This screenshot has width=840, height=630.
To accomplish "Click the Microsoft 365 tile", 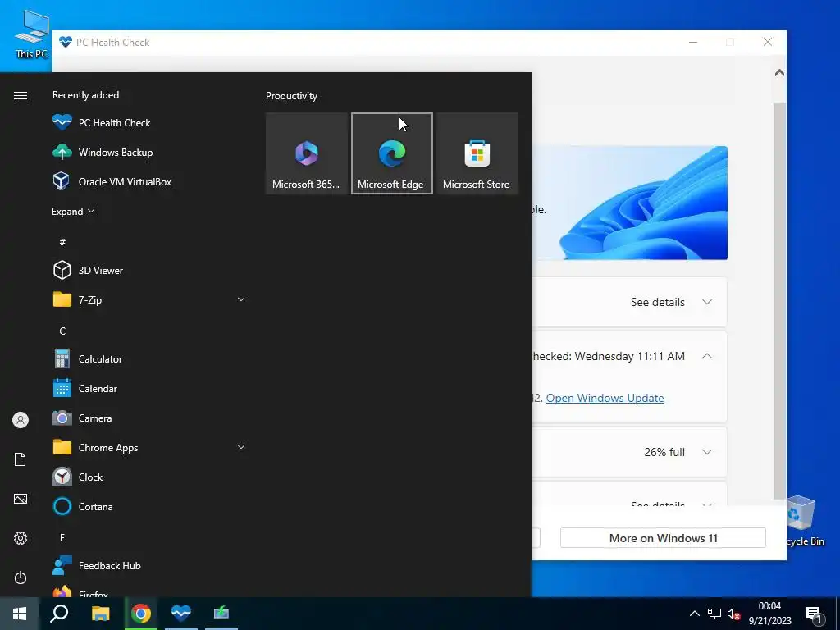I will coord(307,153).
